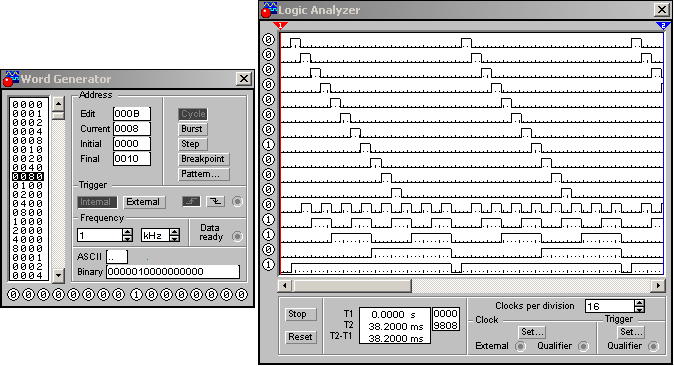674x366 pixels.
Task: Click the second channel input terminal
Action: coord(268,55)
